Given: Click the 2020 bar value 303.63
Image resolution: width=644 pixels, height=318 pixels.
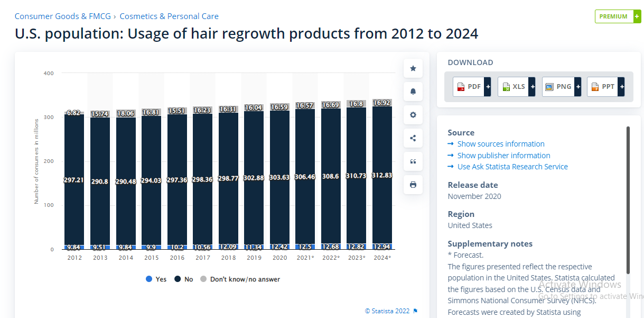Looking at the screenshot, I should [280, 177].
